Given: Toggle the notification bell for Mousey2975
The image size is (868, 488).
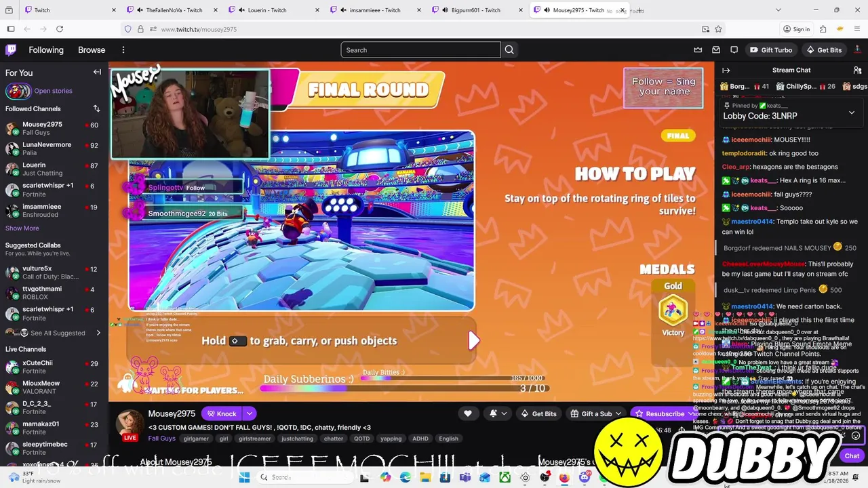Looking at the screenshot, I should click(x=496, y=413).
